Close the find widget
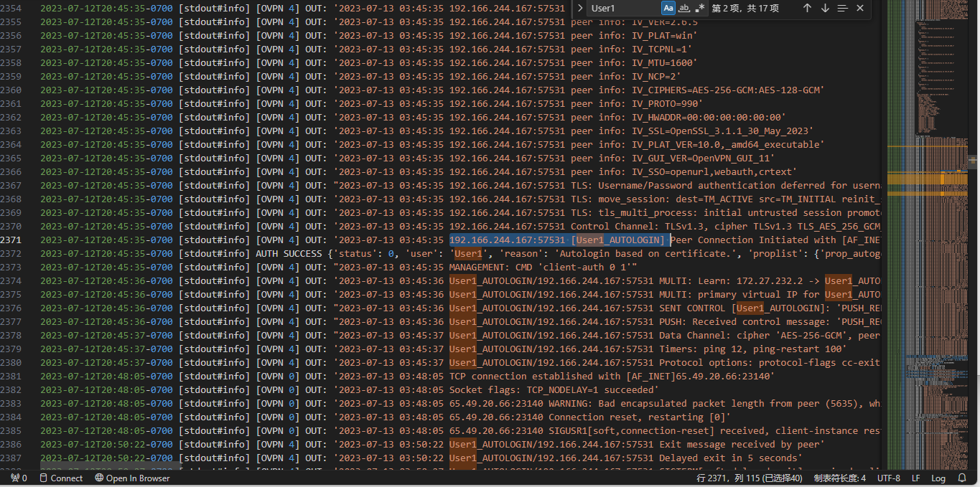 click(860, 8)
